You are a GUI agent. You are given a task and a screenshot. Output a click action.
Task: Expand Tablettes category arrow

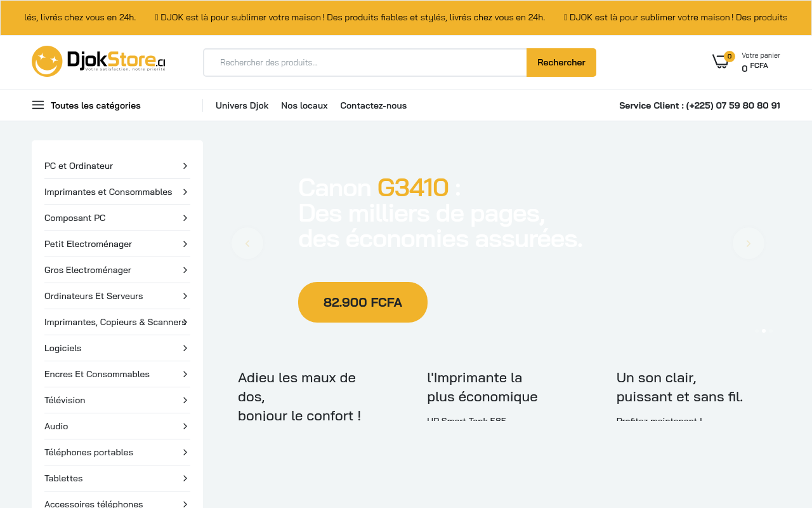pyautogui.click(x=185, y=478)
